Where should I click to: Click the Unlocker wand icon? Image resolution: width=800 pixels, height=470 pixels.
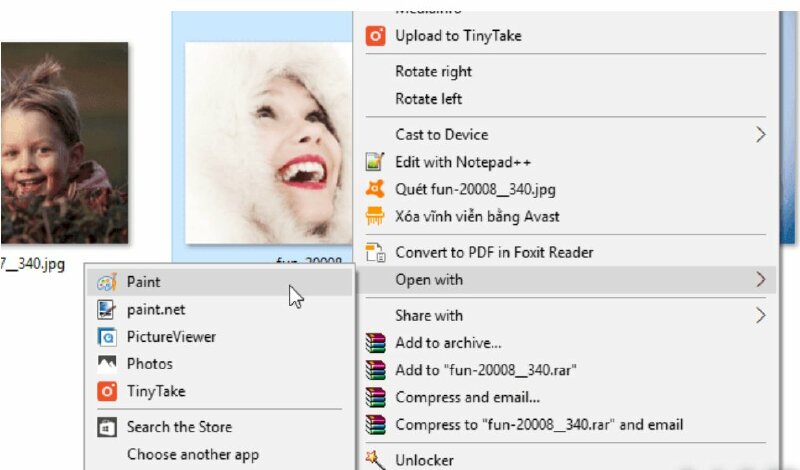(x=375, y=459)
